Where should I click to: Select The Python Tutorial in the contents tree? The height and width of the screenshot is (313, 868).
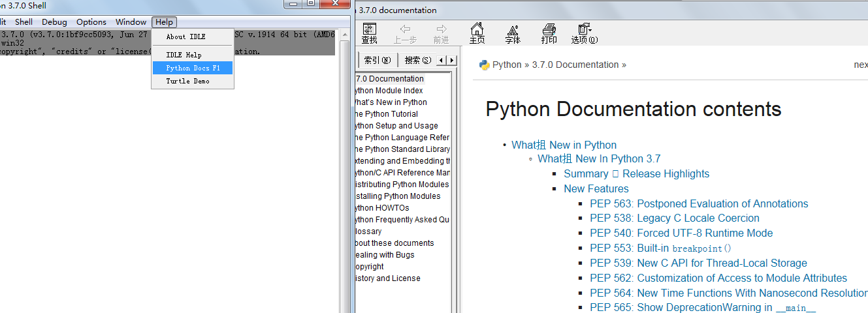386,114
